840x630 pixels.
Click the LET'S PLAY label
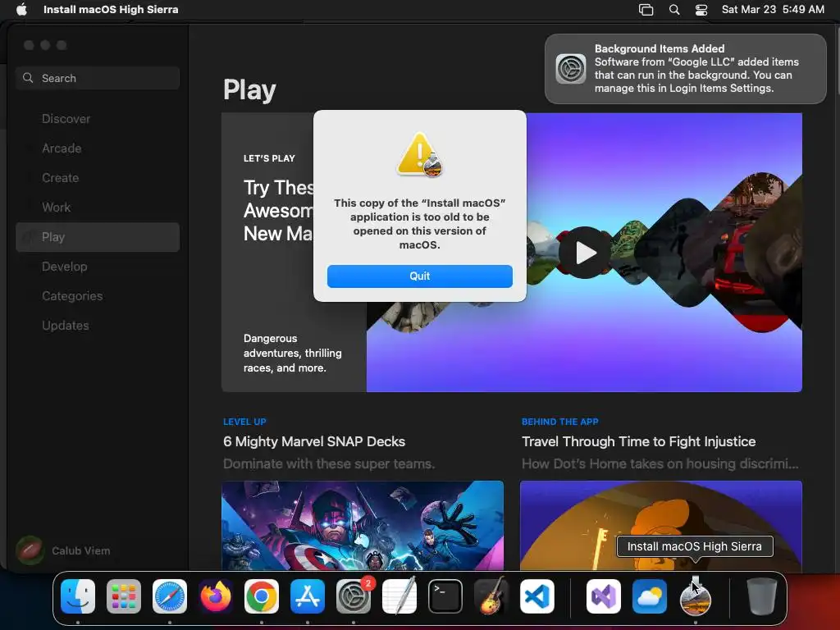pyautogui.click(x=269, y=158)
